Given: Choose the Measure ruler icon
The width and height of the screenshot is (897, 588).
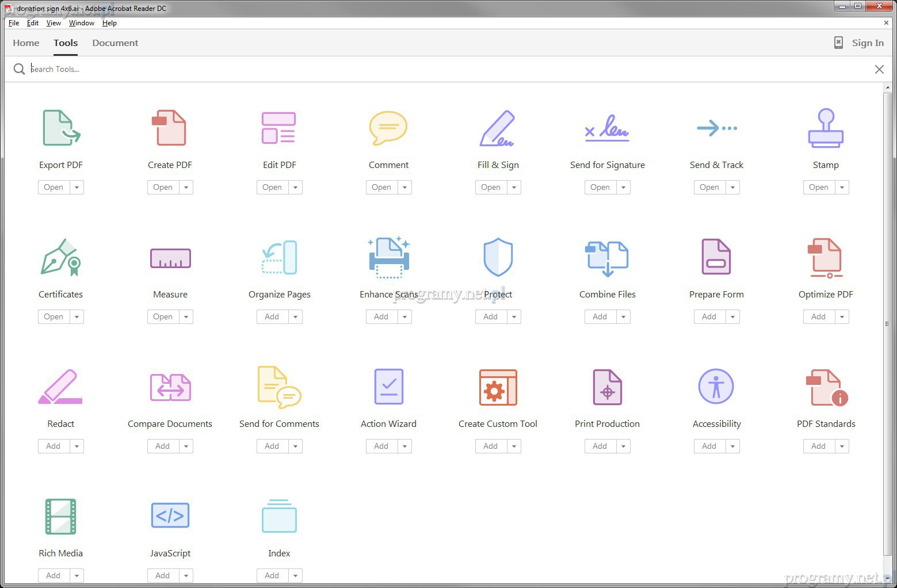Looking at the screenshot, I should click(170, 258).
